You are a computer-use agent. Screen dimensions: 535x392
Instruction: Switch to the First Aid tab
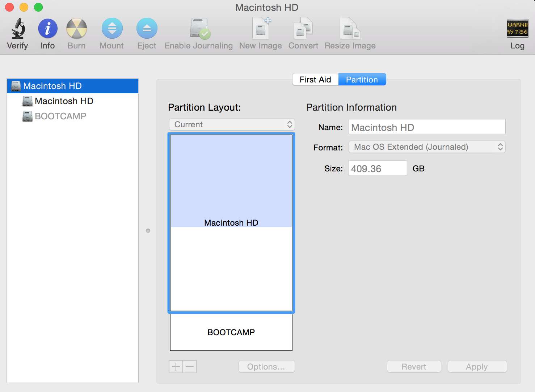(315, 80)
